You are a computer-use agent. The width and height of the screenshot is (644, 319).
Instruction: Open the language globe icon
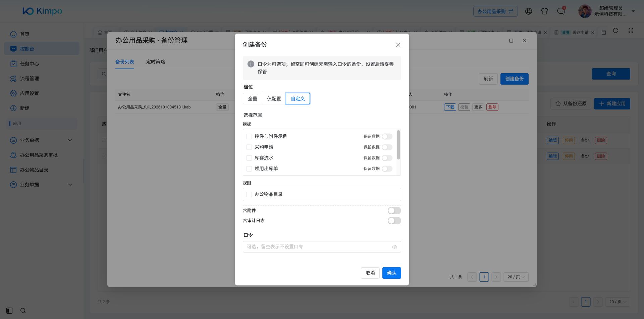click(x=529, y=11)
